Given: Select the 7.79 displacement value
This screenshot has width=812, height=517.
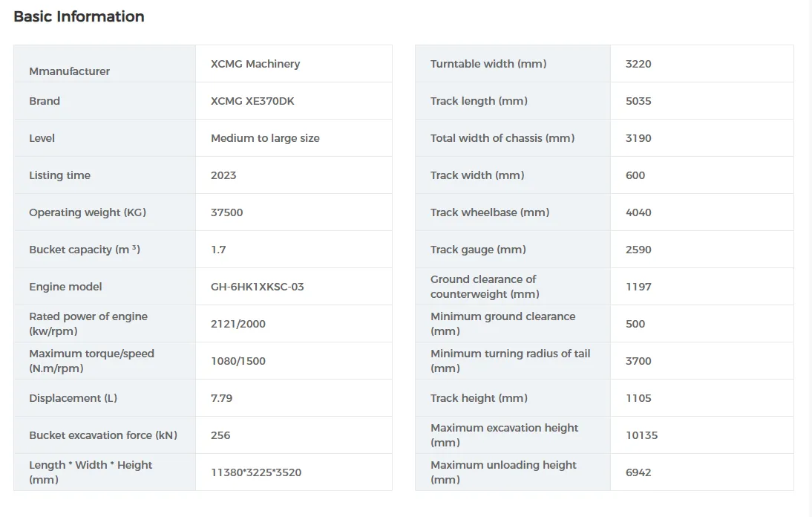Looking at the screenshot, I should (x=221, y=398).
